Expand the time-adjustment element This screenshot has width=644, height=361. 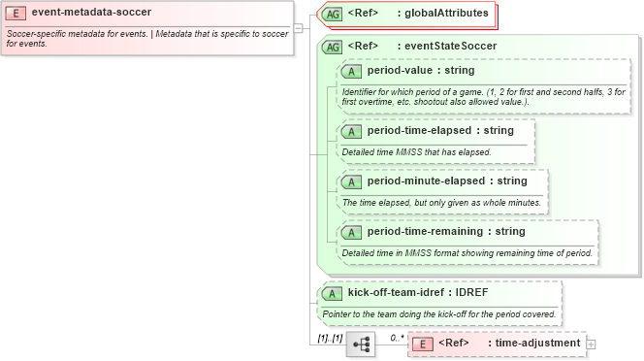(591, 345)
